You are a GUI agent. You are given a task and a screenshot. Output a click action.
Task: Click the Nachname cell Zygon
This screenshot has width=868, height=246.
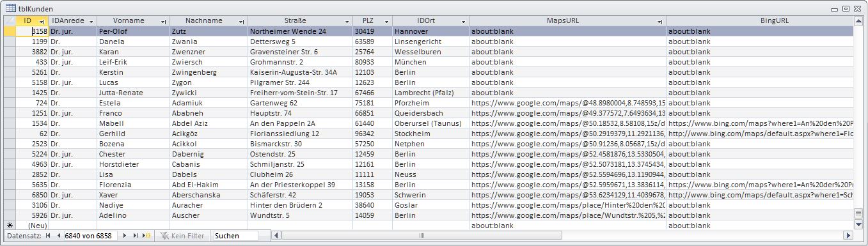point(209,82)
